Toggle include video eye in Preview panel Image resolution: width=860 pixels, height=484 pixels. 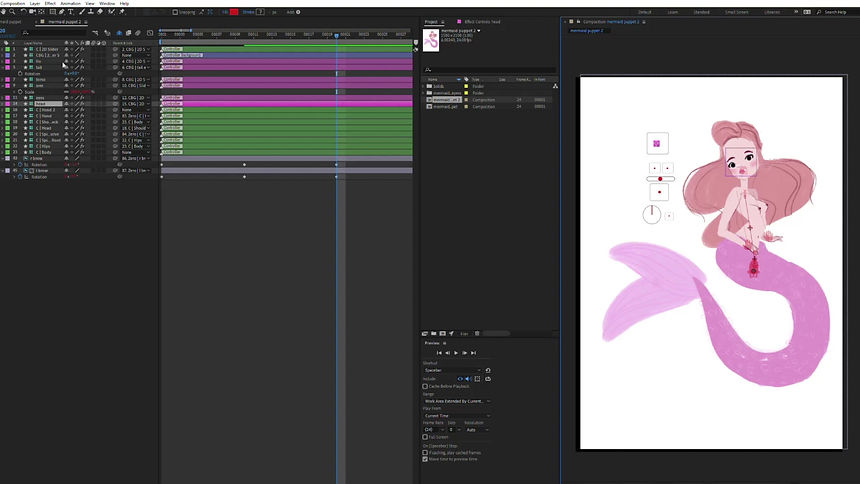[460, 379]
